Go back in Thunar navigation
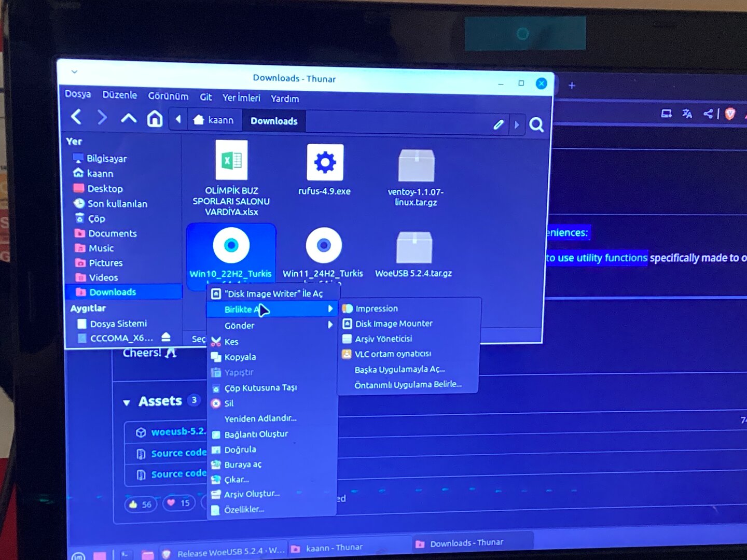 click(76, 117)
